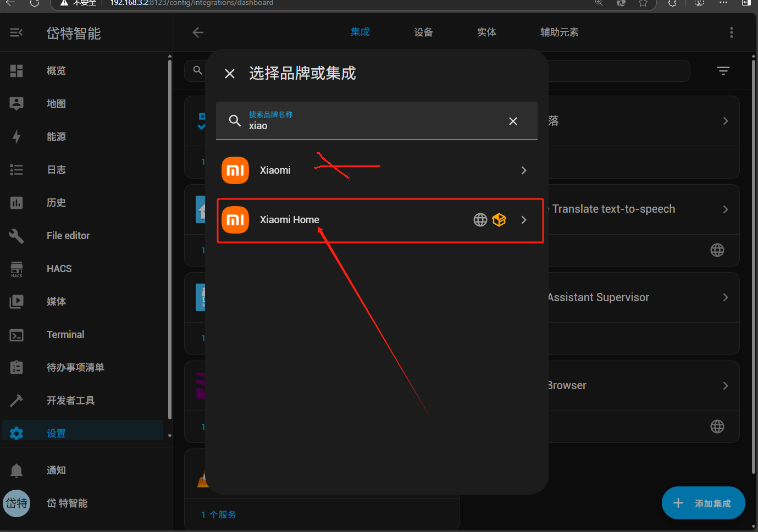Clear the xiao search text
758x532 pixels.
pyautogui.click(x=513, y=121)
